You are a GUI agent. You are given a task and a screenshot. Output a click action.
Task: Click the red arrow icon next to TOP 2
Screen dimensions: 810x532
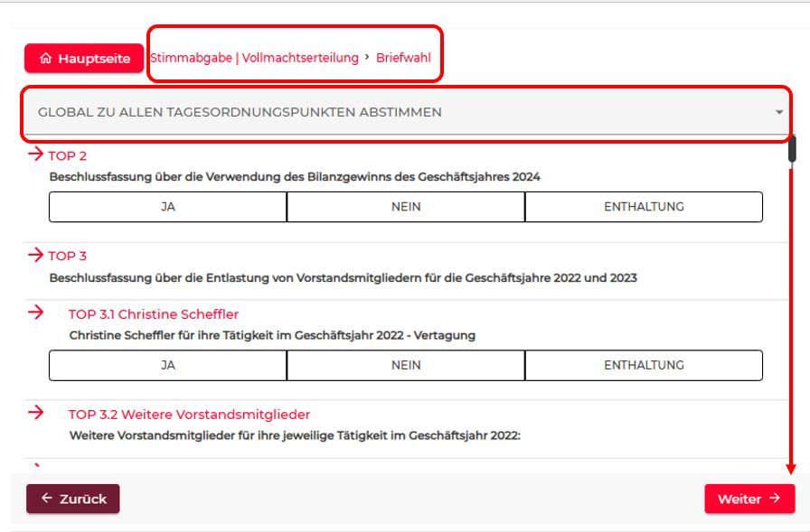click(x=35, y=154)
